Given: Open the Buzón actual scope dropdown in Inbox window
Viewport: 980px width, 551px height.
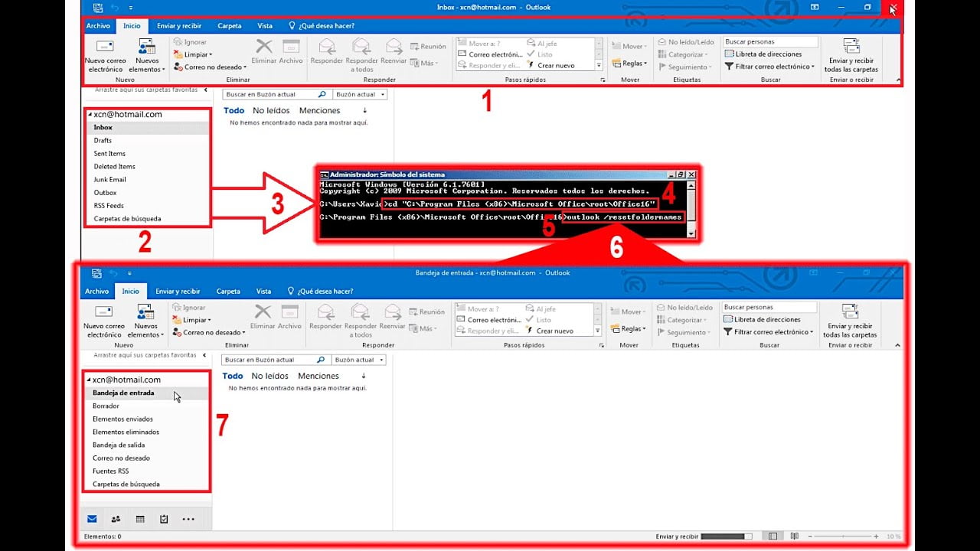Looking at the screenshot, I should coord(360,94).
